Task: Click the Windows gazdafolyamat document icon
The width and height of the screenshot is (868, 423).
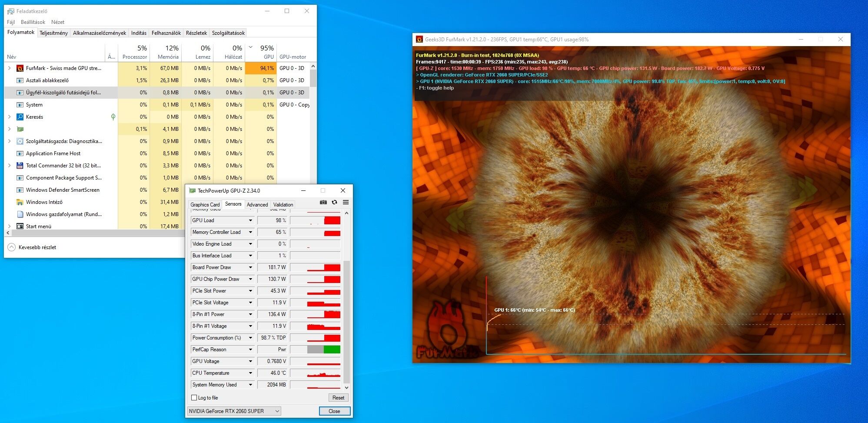Action: (x=20, y=214)
